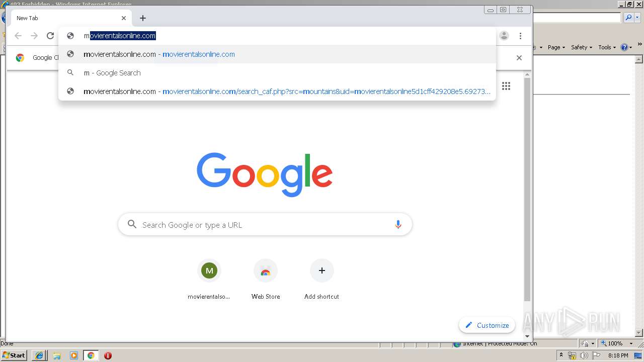Open the Customize button
The height and width of the screenshot is (362, 644).
(x=487, y=325)
